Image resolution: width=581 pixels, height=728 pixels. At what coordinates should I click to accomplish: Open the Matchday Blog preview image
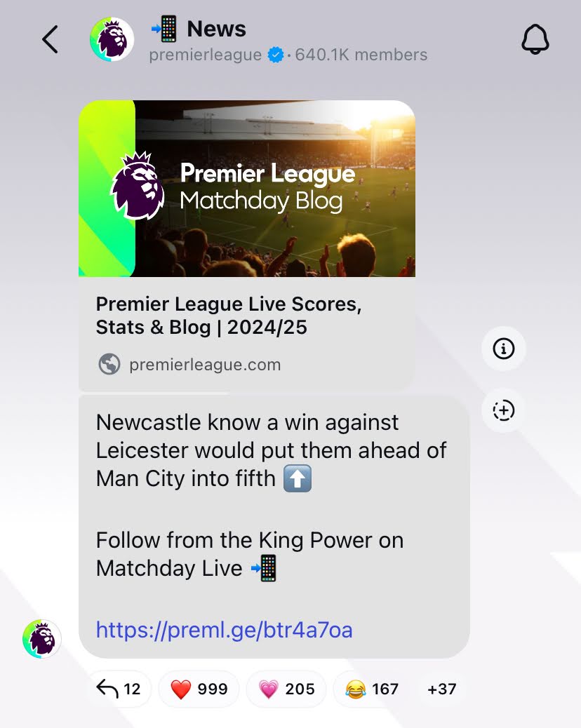point(247,189)
